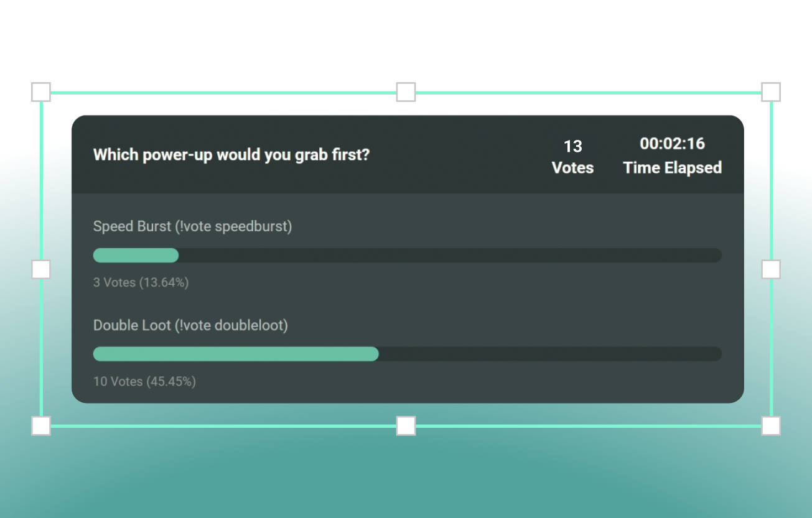Grab the top-center selection handle
The width and height of the screenshot is (812, 518).
click(405, 91)
